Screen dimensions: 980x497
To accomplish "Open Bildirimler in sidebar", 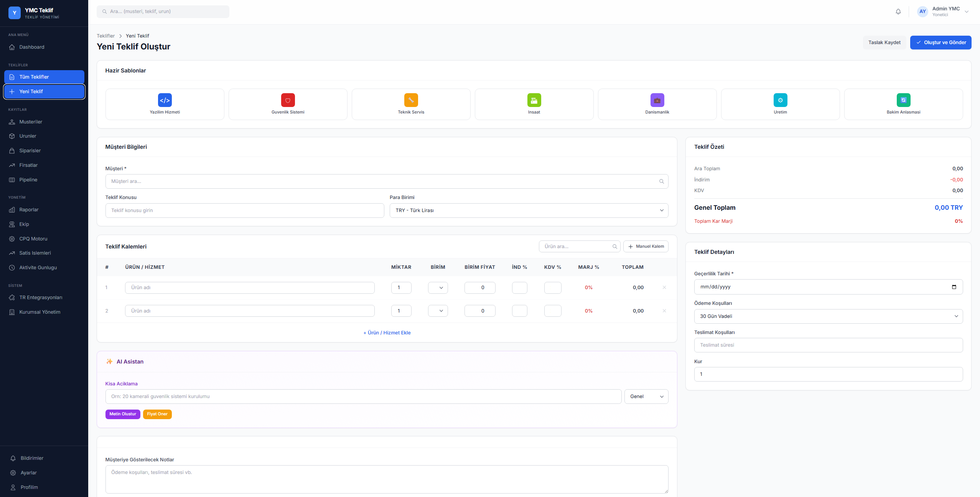I will pyautogui.click(x=44, y=458).
